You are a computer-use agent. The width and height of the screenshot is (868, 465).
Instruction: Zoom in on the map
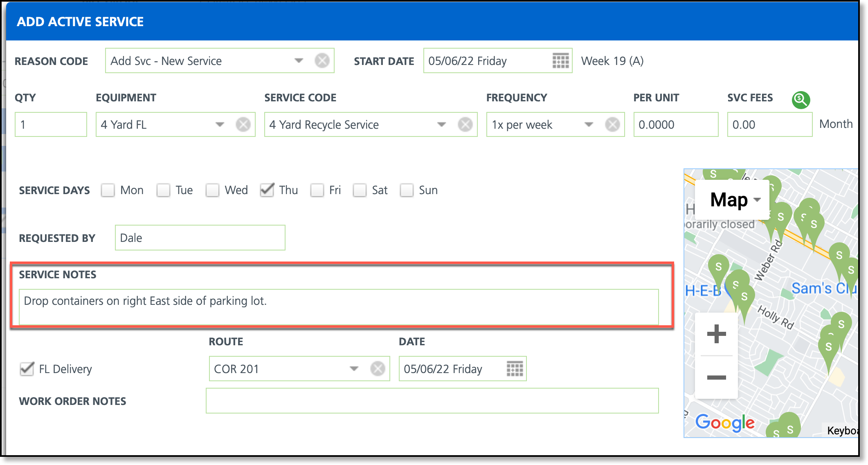click(716, 334)
